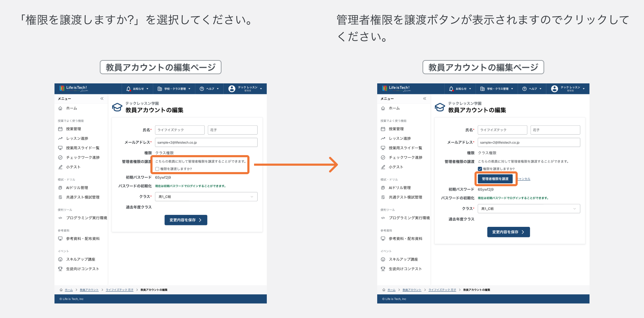The height and width of the screenshot is (318, 644).
Task: Click 共通テスト模試管理 icon in left screenshot
Action: (60, 197)
